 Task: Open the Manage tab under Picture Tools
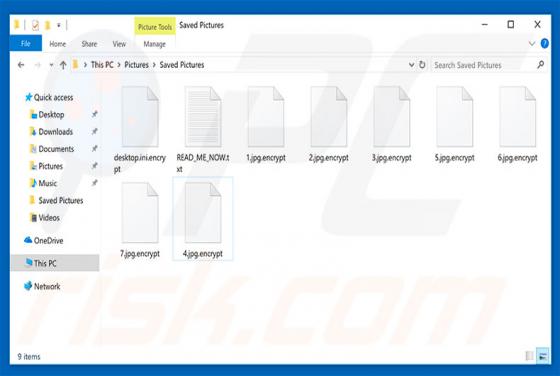[155, 44]
